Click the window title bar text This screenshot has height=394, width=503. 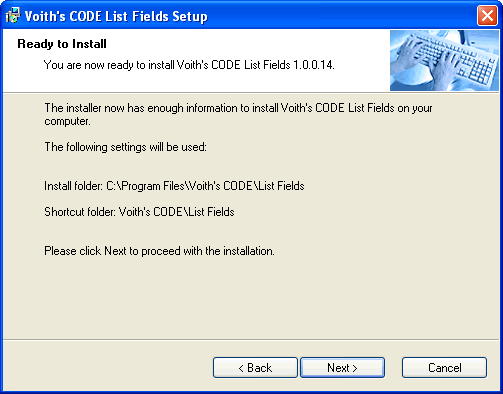pos(116,16)
